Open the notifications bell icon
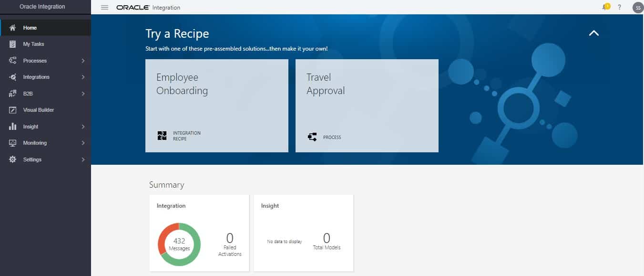The width and height of the screenshot is (644, 276). pos(605,7)
